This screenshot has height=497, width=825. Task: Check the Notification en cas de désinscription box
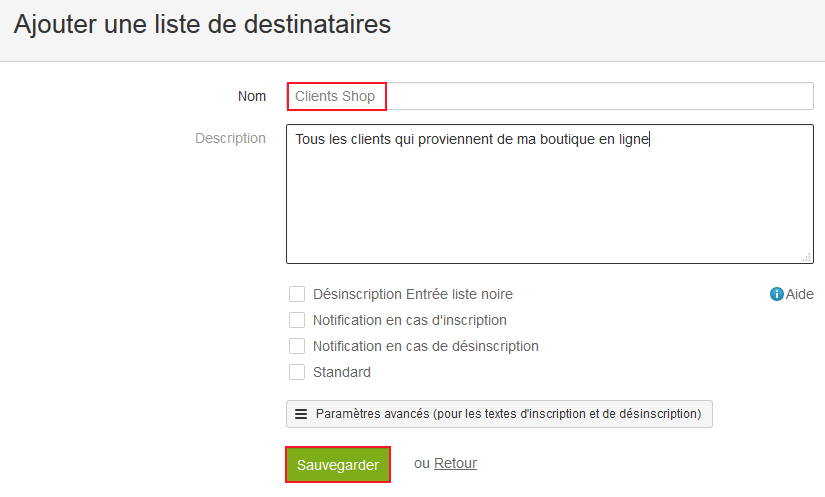tap(297, 346)
